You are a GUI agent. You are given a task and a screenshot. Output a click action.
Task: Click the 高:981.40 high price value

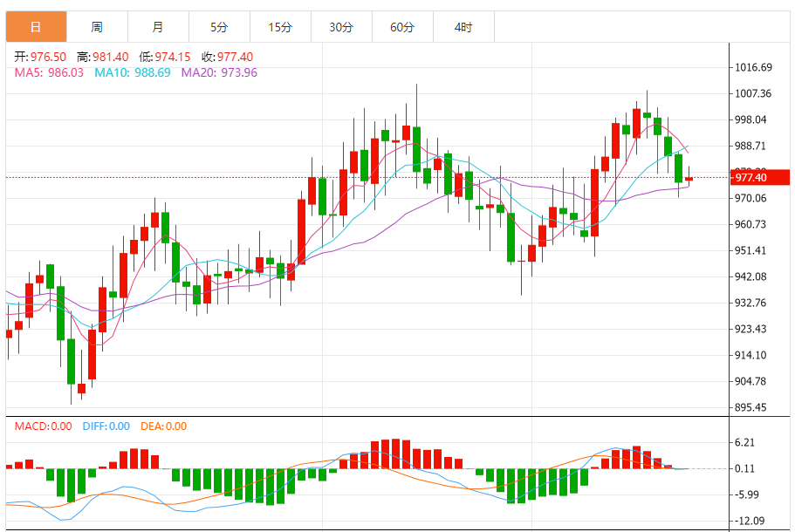click(102, 57)
